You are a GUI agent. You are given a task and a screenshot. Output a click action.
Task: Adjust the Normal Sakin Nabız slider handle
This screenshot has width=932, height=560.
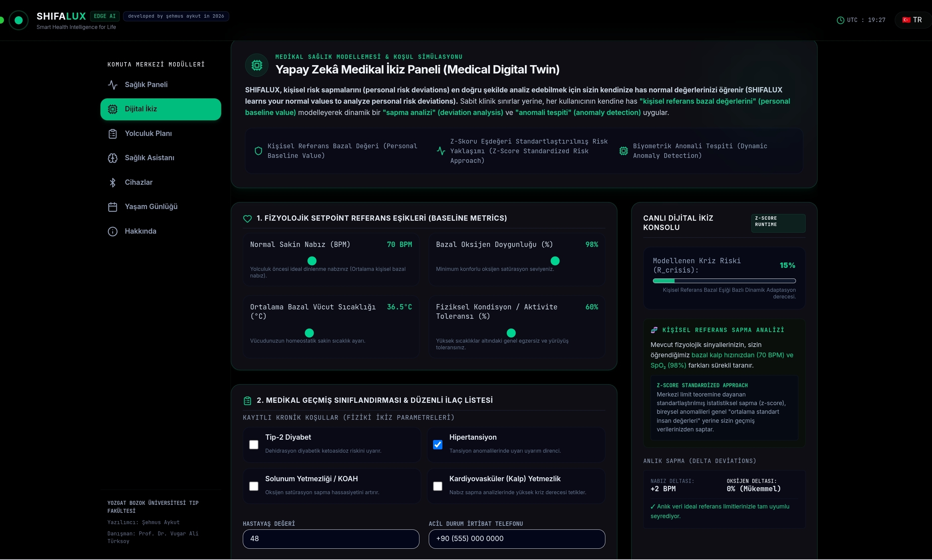click(312, 261)
